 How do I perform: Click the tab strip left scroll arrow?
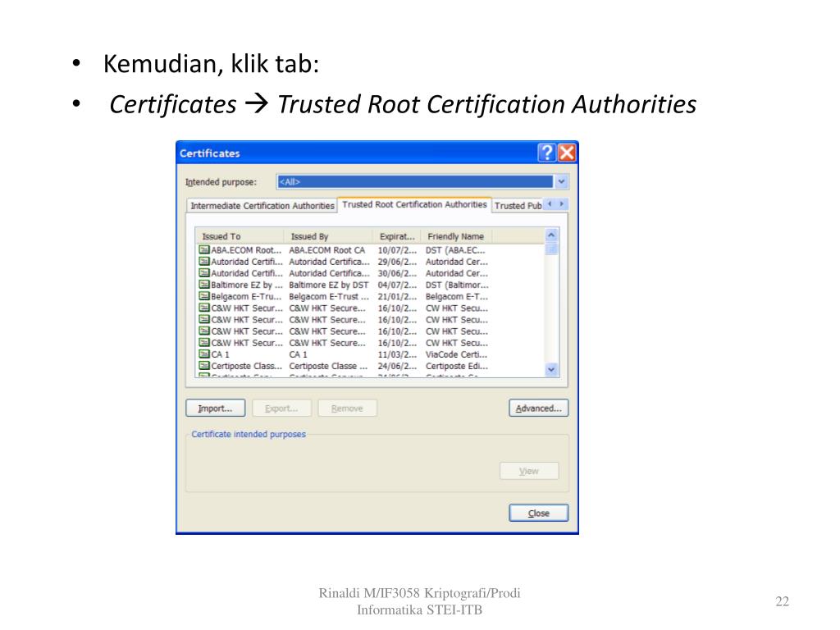pyautogui.click(x=550, y=204)
